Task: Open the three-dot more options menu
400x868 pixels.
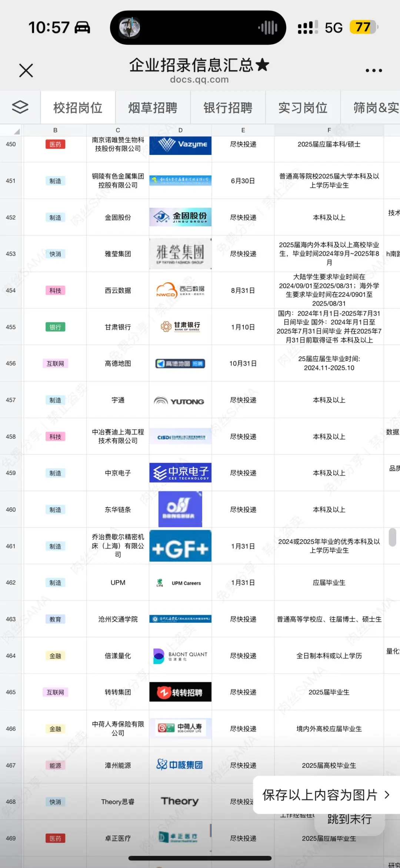Action: pos(374,70)
